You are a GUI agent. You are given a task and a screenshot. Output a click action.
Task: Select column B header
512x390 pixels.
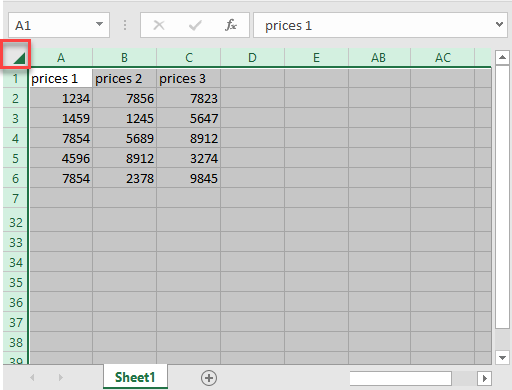pos(124,58)
